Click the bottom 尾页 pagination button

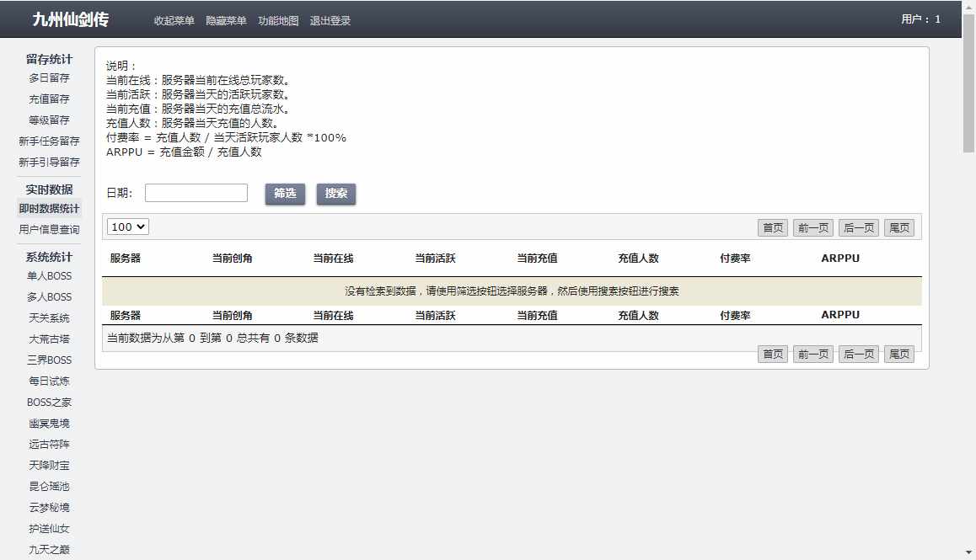899,354
